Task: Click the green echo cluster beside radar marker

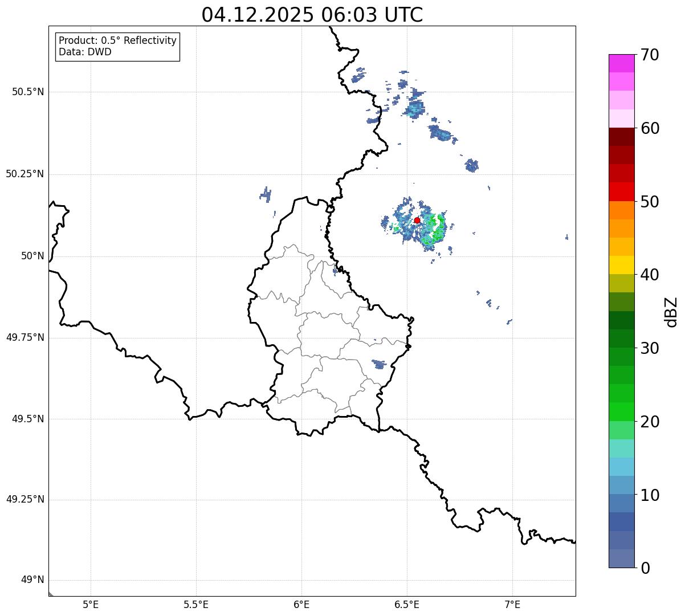Action: click(438, 229)
